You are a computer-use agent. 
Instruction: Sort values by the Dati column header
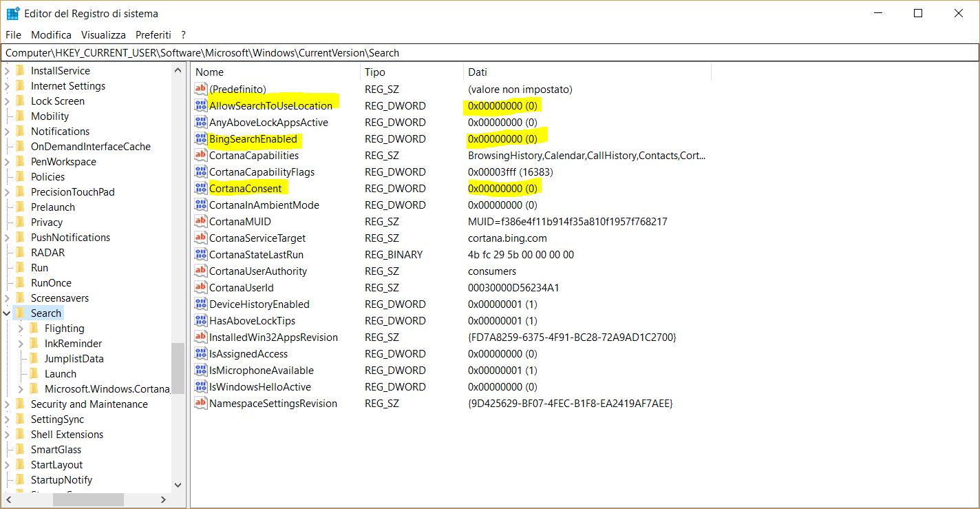pos(587,72)
